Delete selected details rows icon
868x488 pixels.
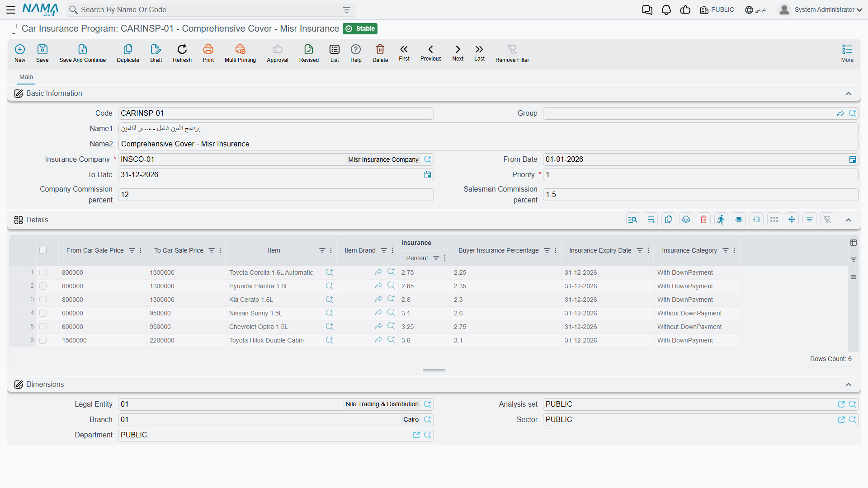click(703, 220)
